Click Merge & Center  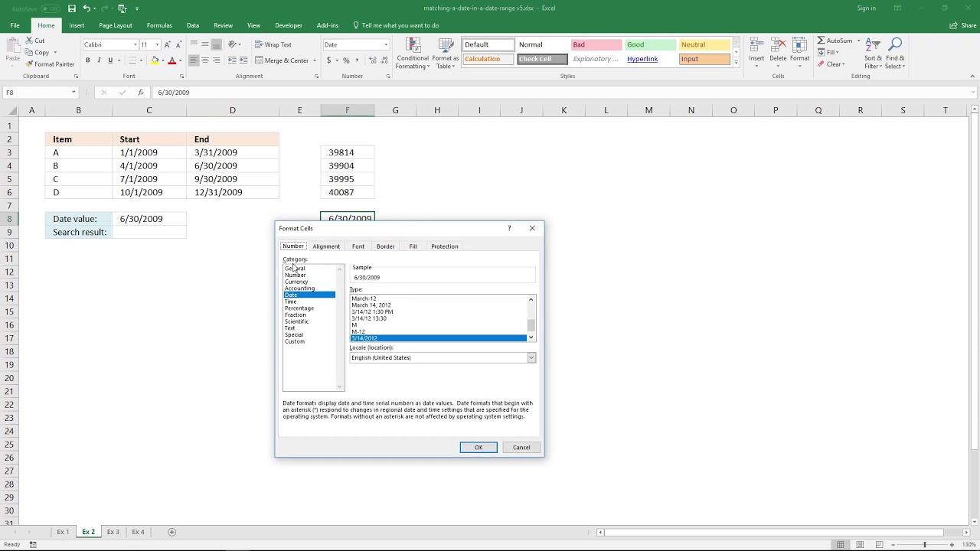(x=282, y=60)
